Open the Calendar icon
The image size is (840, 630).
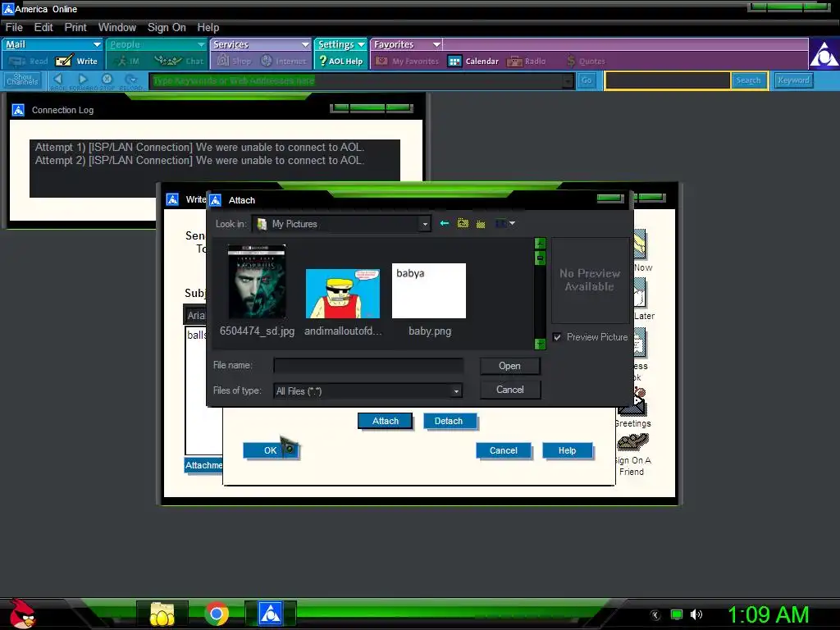point(454,61)
